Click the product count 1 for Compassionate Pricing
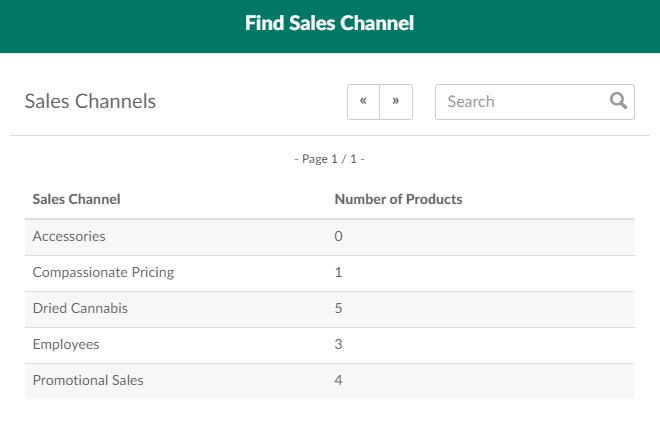660x431 pixels. 339,273
